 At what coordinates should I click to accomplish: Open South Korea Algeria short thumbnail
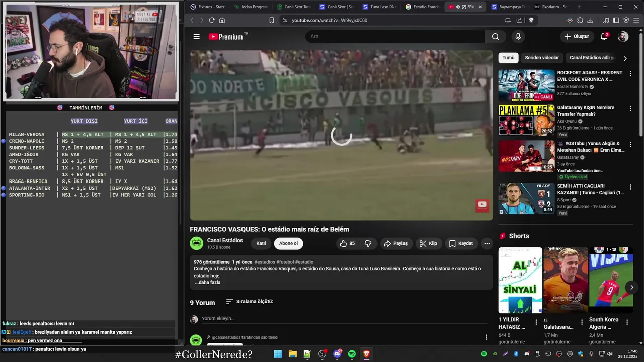[x=611, y=280]
